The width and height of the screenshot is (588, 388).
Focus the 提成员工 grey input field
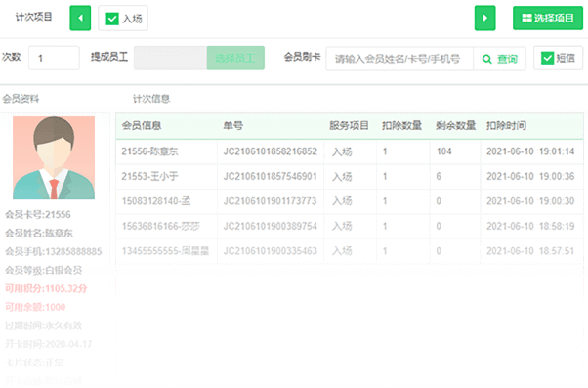point(170,58)
